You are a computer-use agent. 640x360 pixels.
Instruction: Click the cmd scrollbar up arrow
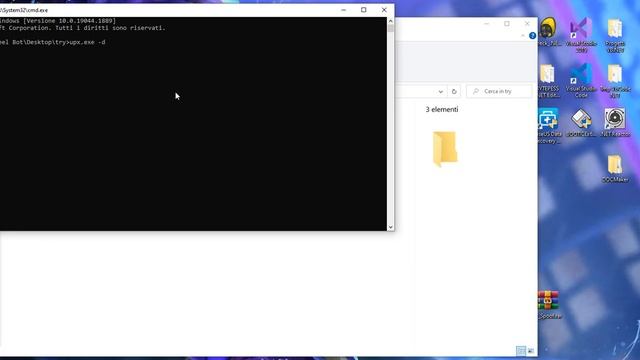[x=391, y=21]
